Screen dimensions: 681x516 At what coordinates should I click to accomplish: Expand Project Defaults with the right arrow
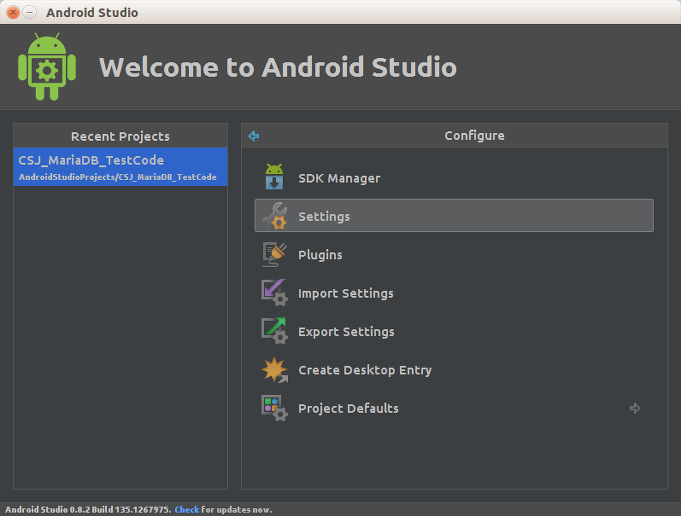point(635,408)
